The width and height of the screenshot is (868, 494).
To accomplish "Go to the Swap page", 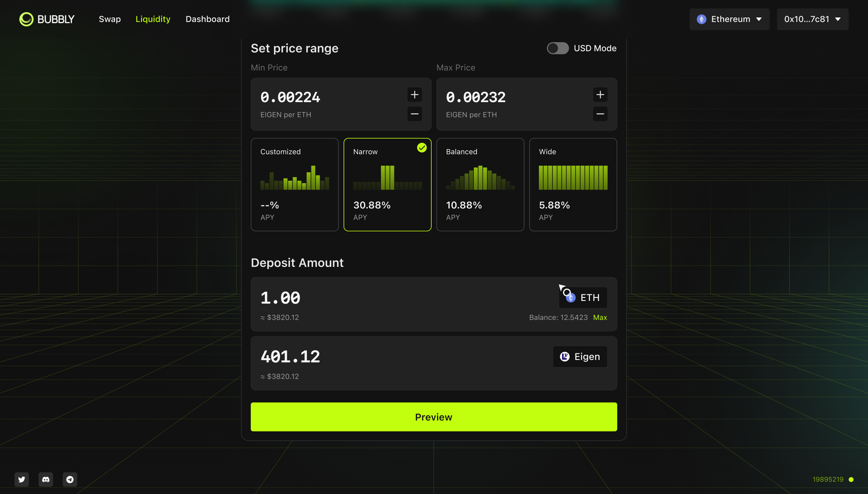I will 110,19.
